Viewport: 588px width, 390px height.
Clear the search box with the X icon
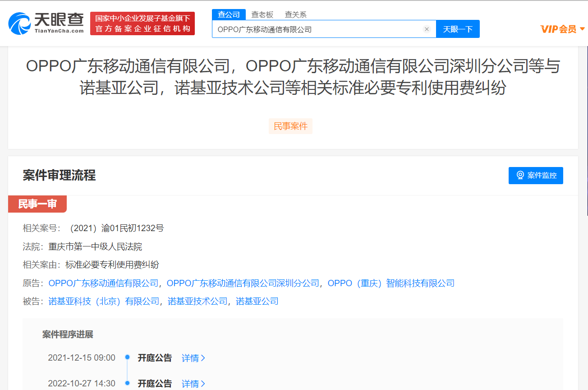427,29
